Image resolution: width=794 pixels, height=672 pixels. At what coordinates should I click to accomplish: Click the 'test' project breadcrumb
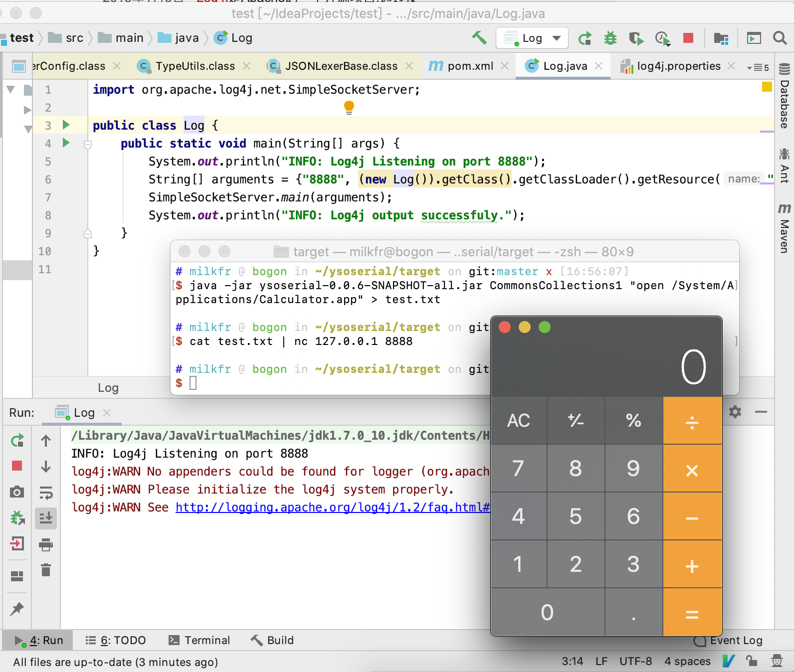coord(18,38)
